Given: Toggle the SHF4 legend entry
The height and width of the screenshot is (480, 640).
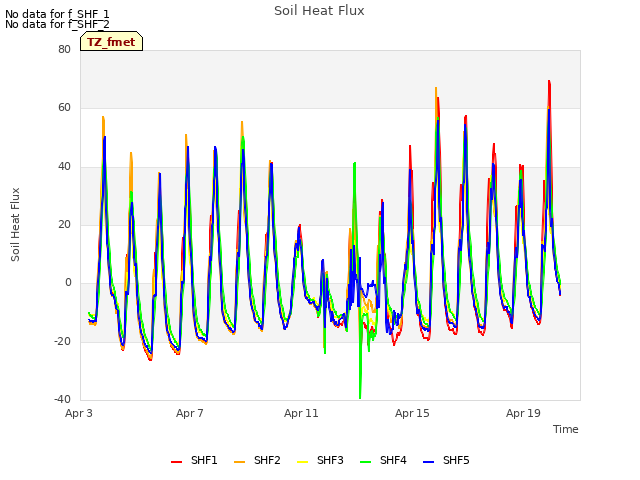Looking at the screenshot, I should coord(383,460).
